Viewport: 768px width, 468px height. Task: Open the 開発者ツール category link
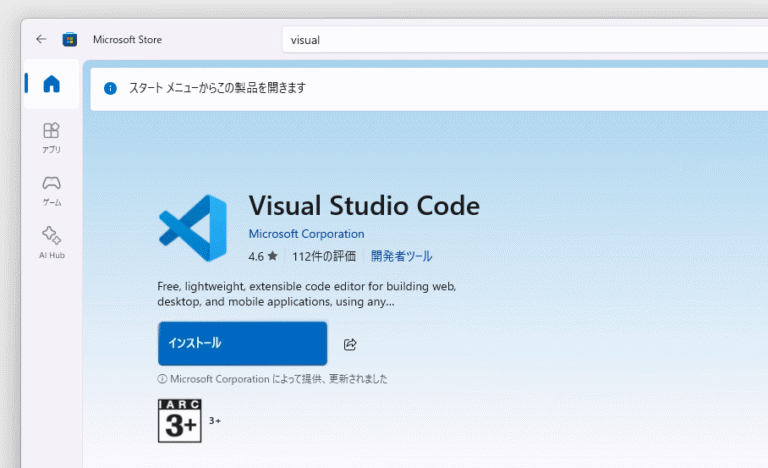401,256
